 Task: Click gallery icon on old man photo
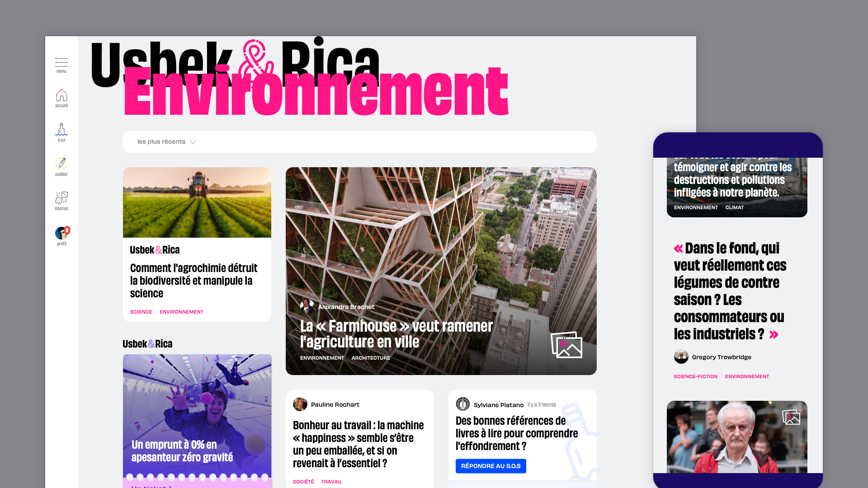791,417
